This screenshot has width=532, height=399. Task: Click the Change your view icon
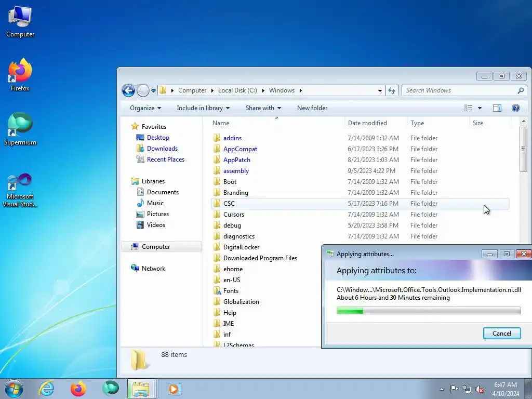[x=468, y=108]
